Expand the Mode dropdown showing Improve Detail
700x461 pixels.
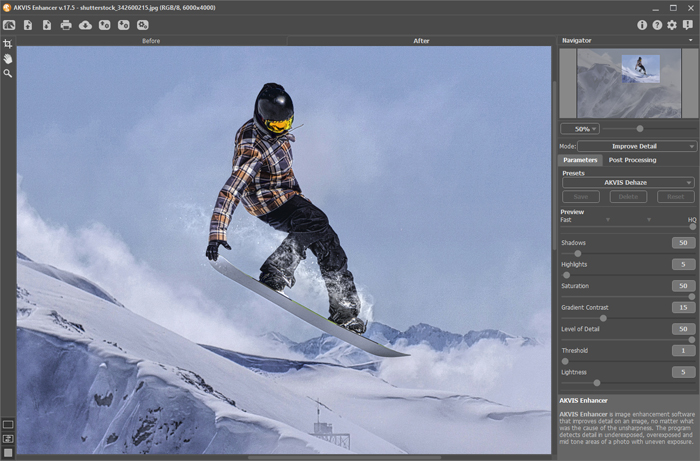pyautogui.click(x=637, y=146)
